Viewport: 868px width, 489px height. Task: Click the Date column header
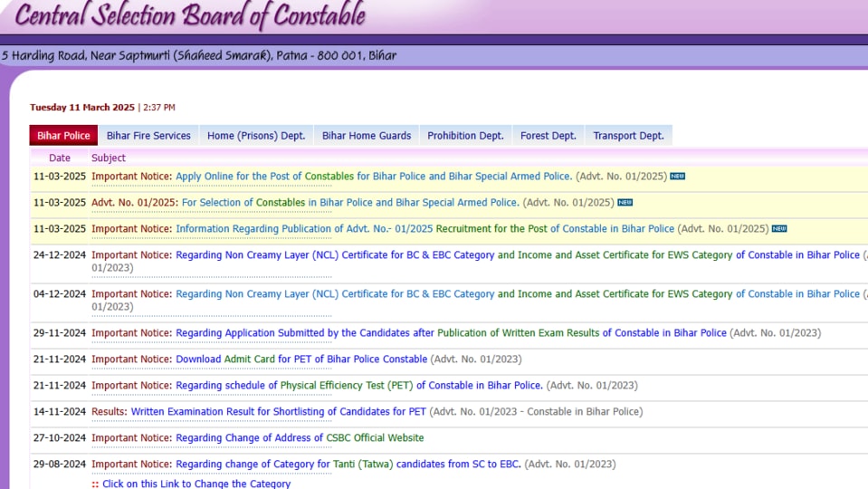coord(59,158)
